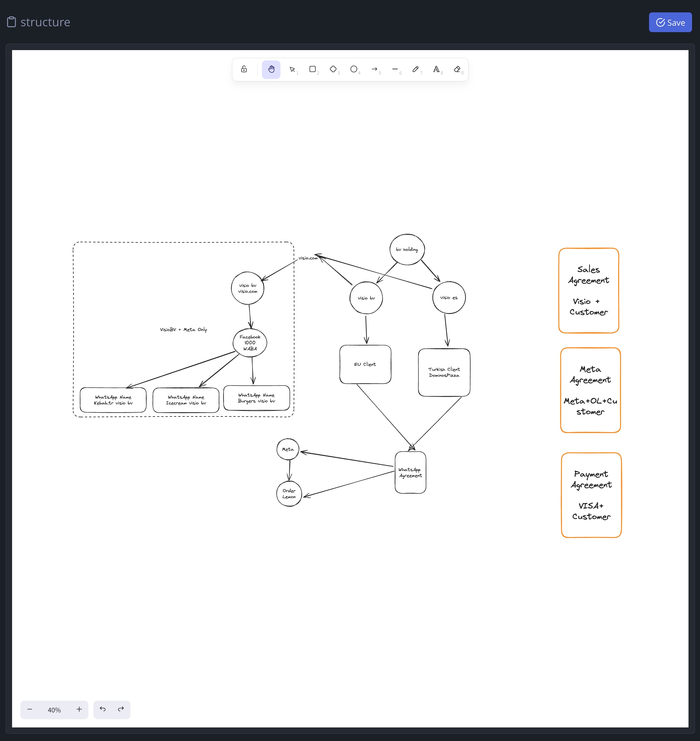
Task: Click the Undo arrow button
Action: [x=103, y=709]
